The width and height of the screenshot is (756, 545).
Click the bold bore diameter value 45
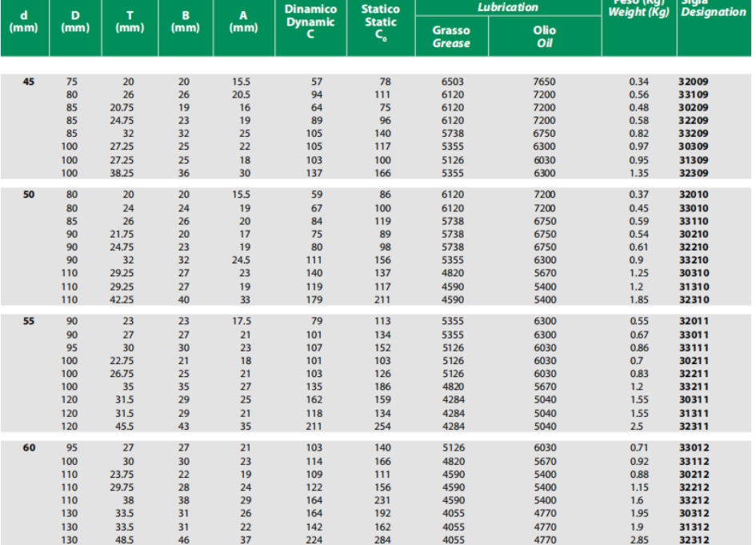click(29, 82)
